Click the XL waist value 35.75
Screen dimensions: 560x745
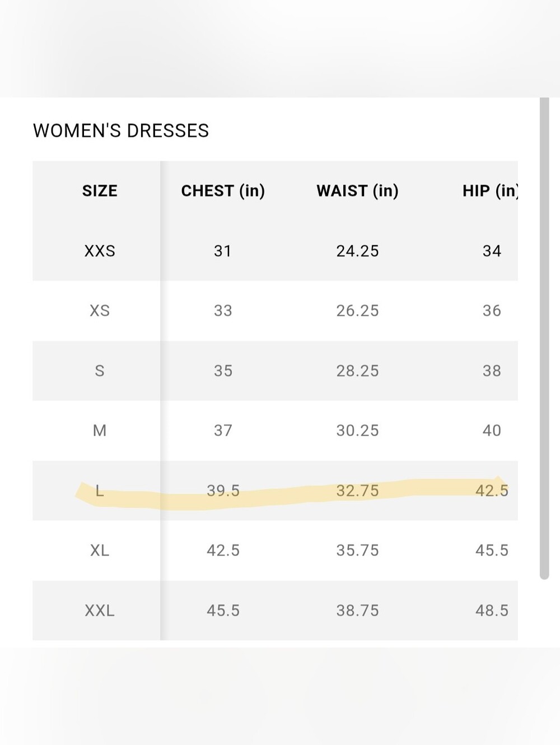[357, 551]
